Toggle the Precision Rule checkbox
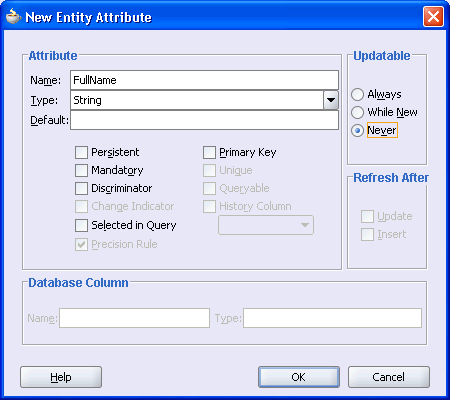The image size is (450, 400). coord(81,245)
